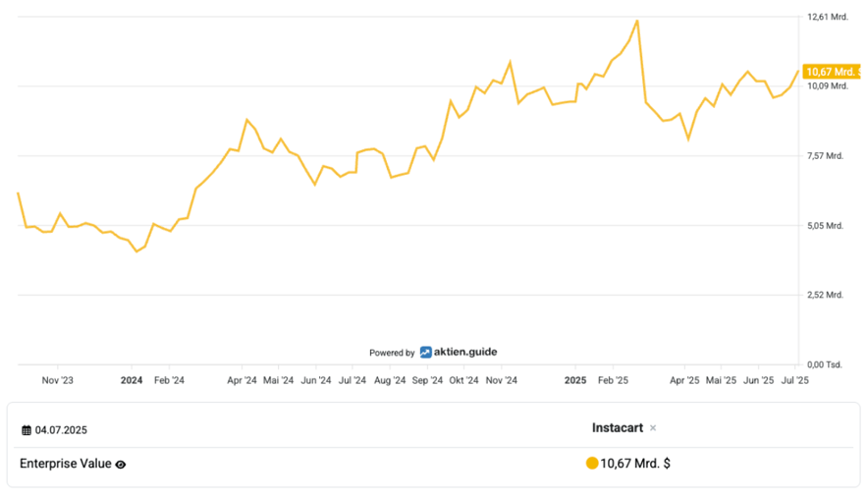
Task: Toggle the Enterprise Value eye icon
Action: coord(121,465)
